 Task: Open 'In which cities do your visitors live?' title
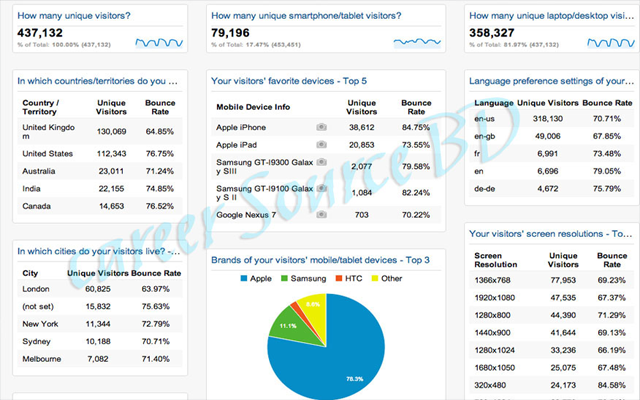98,251
